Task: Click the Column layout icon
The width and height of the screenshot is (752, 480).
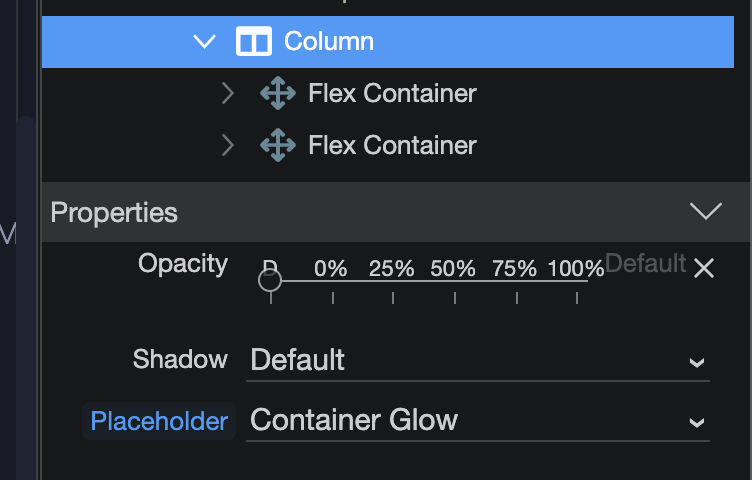Action: click(254, 41)
